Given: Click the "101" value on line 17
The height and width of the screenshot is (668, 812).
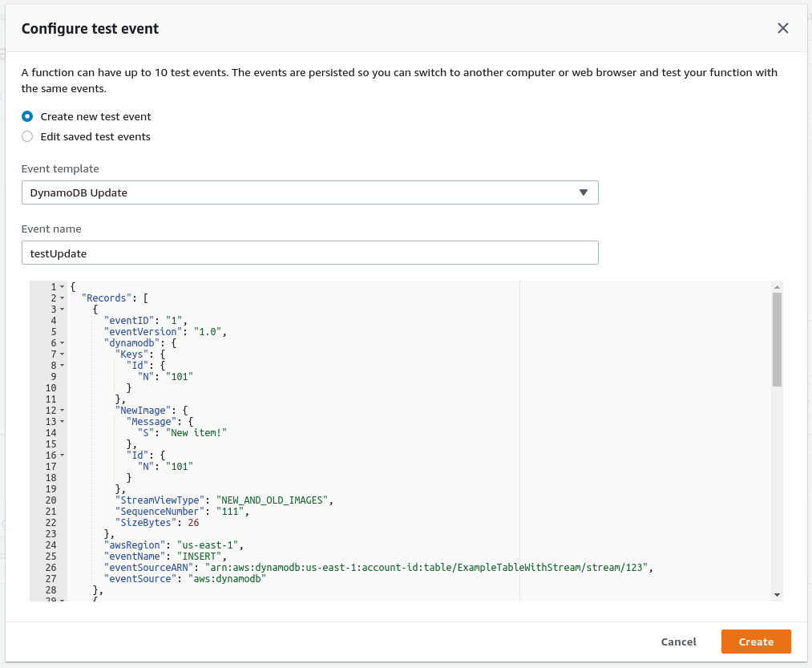Looking at the screenshot, I should point(180,467).
